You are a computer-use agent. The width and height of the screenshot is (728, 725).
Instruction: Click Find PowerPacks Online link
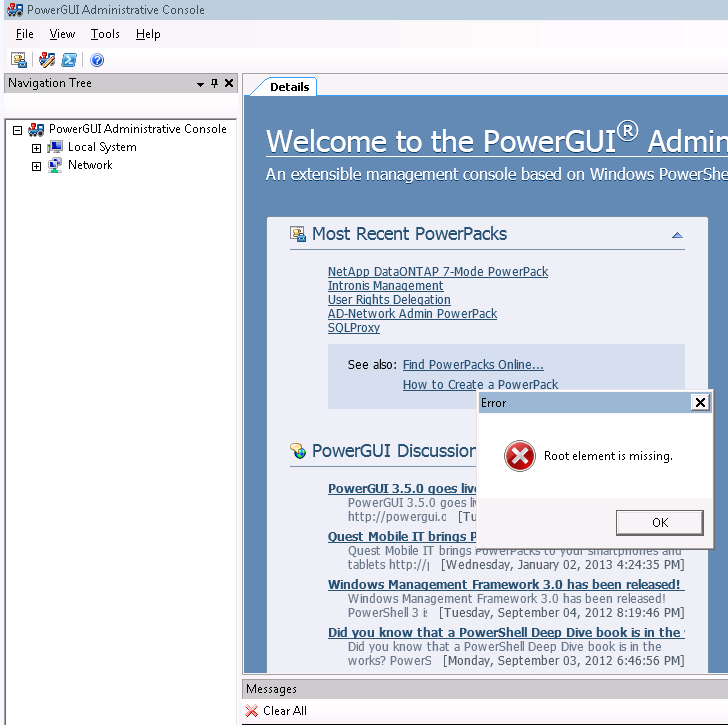pos(473,365)
